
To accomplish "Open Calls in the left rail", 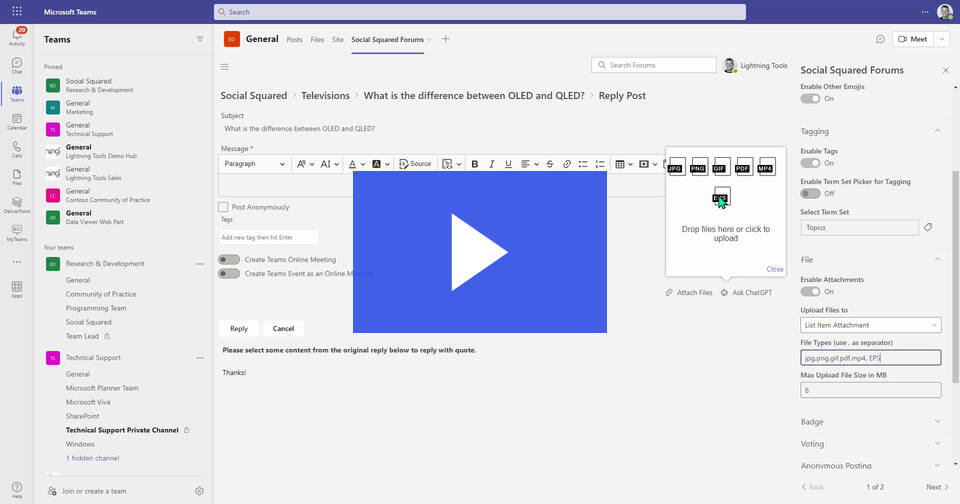I will pyautogui.click(x=17, y=149).
